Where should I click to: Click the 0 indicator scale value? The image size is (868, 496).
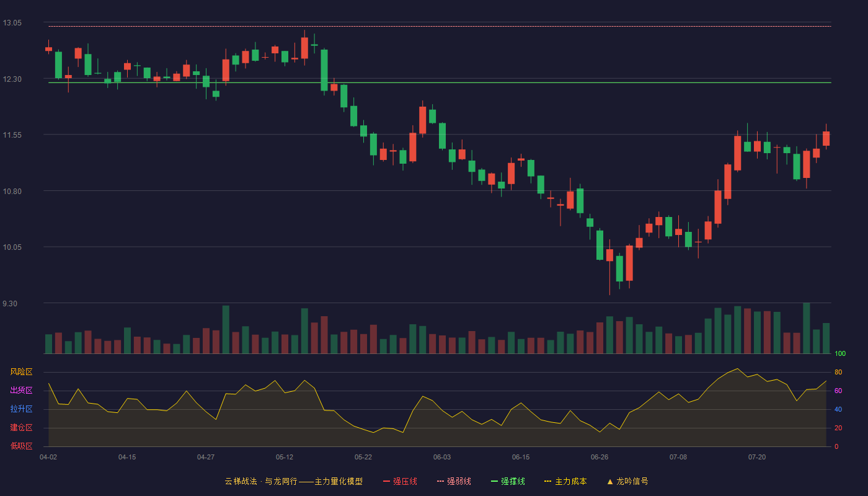click(x=836, y=446)
